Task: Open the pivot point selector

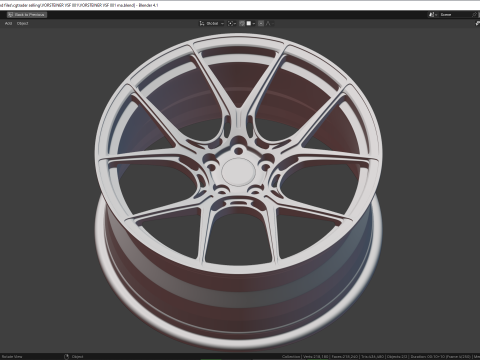Action: click(232, 23)
